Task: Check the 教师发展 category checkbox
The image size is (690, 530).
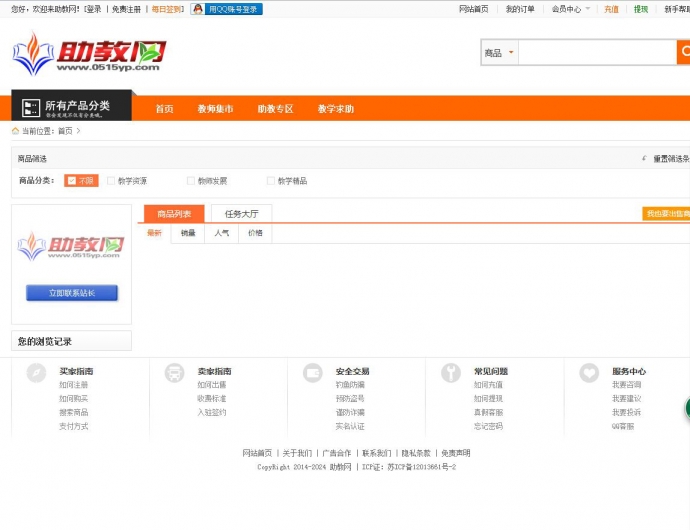Action: [191, 180]
